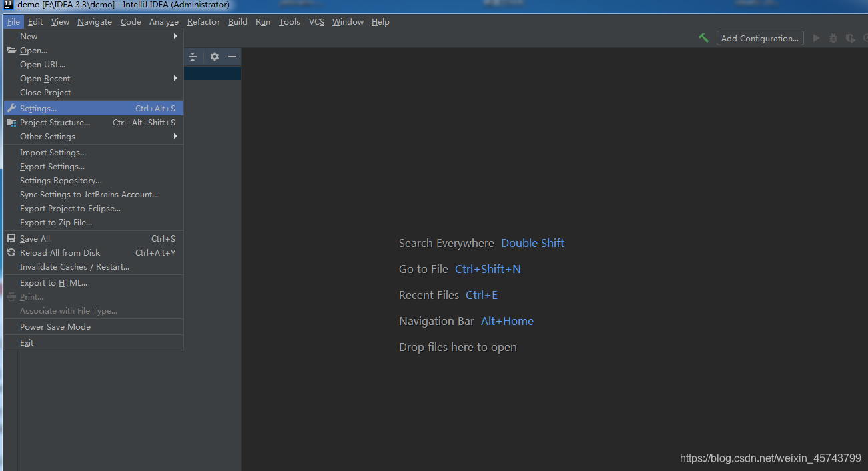Select the highlighted row in Project tree

[212, 73]
